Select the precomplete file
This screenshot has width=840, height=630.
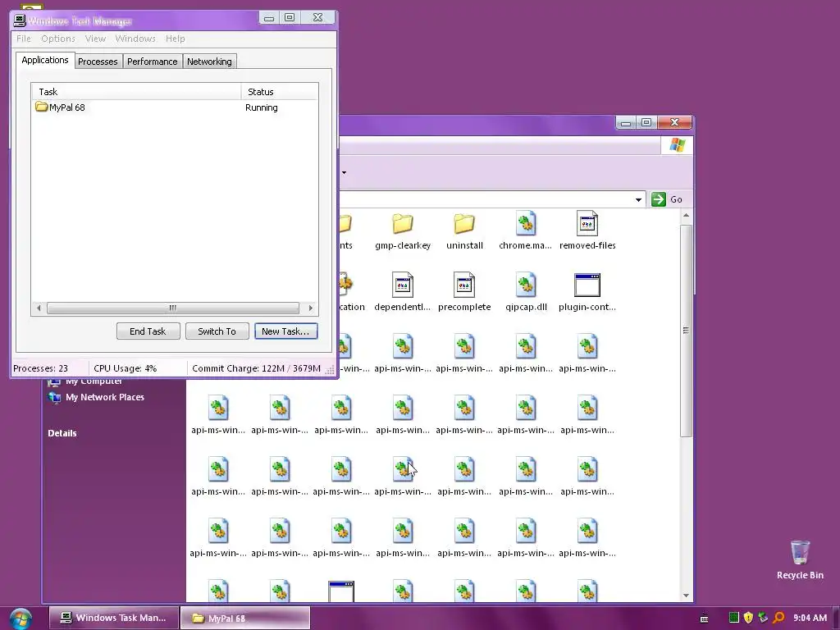464,293
